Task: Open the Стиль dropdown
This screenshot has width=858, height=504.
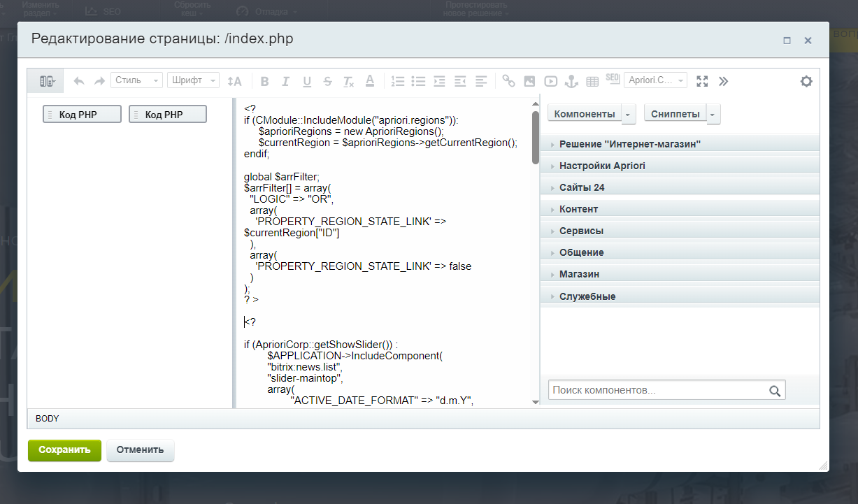Action: pyautogui.click(x=136, y=80)
